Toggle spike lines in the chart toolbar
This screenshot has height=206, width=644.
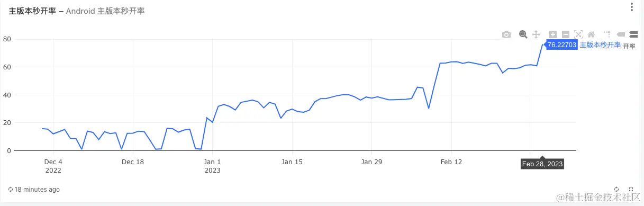point(607,34)
